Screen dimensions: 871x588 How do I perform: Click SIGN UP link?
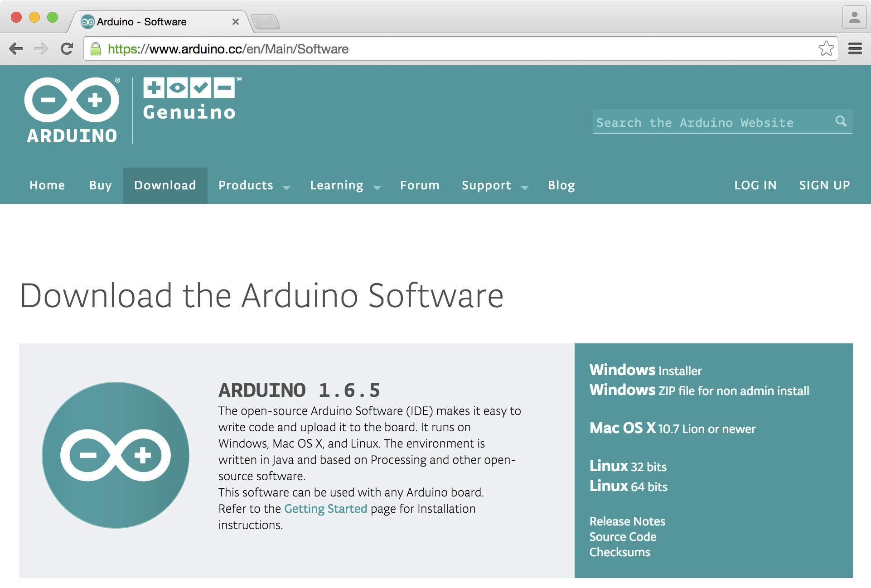[824, 185]
